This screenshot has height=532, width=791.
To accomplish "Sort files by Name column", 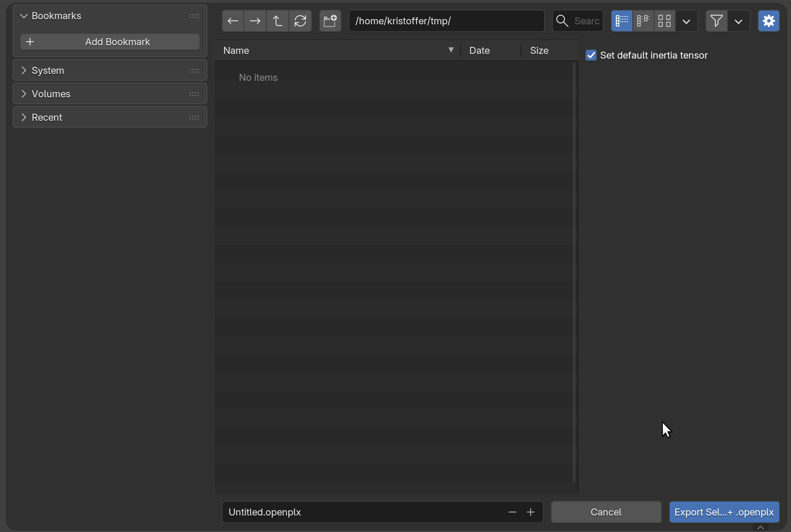I will point(337,50).
